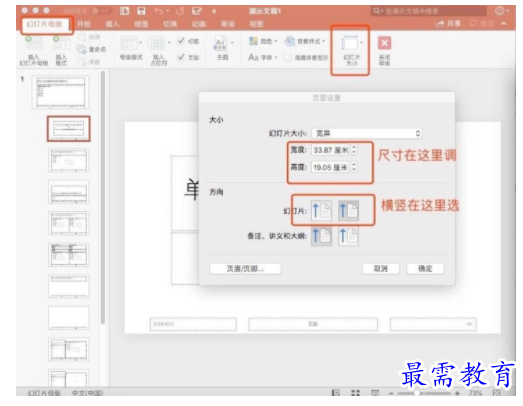Click the OK button in dialog

425,269
